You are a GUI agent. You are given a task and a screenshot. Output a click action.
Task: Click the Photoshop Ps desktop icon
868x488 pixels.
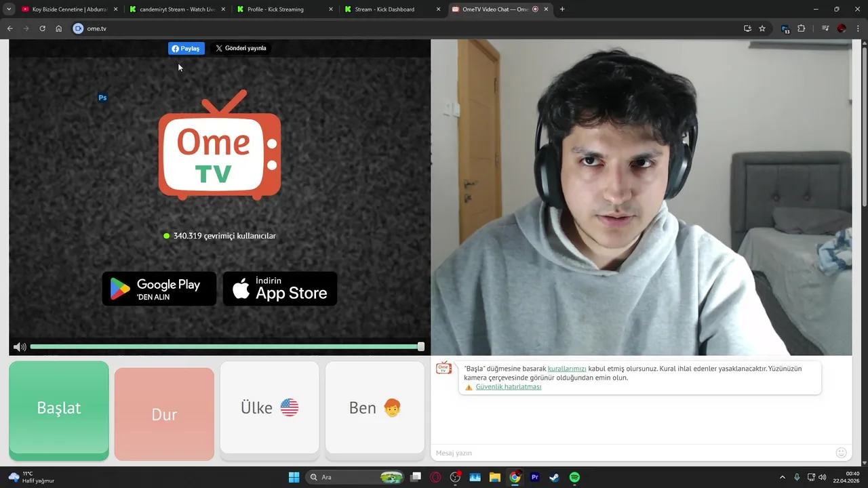[102, 98]
